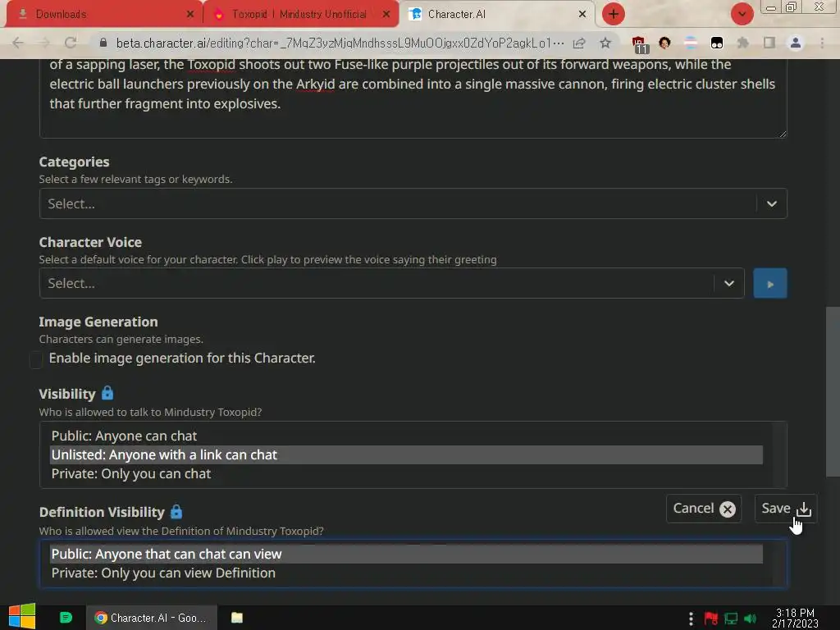Open the Windows Start menu
The height and width of the screenshot is (630, 840).
coord(22,617)
